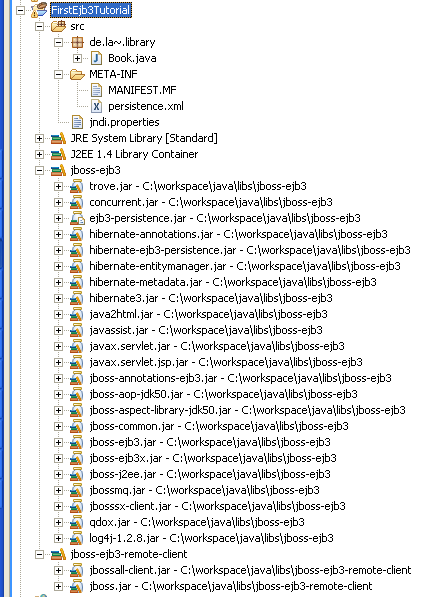The image size is (438, 597).
Task: Click the src source folder icon
Action: (x=58, y=26)
